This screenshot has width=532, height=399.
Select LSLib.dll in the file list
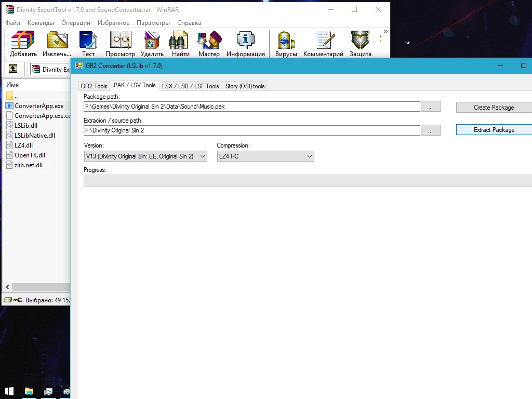tap(26, 125)
